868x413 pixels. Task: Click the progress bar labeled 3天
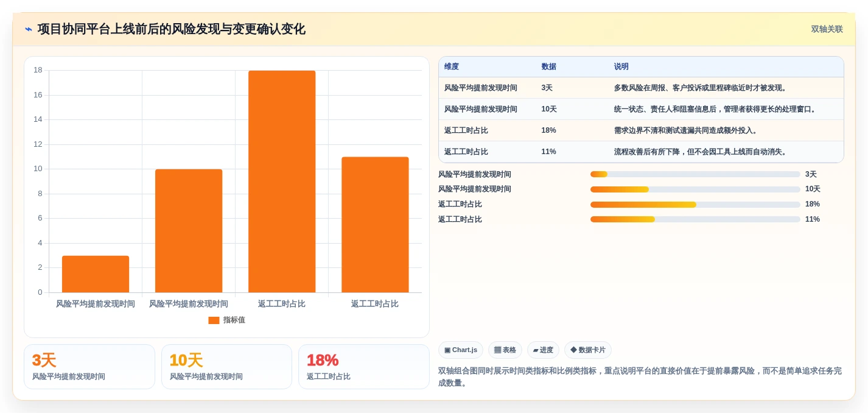[x=695, y=174]
